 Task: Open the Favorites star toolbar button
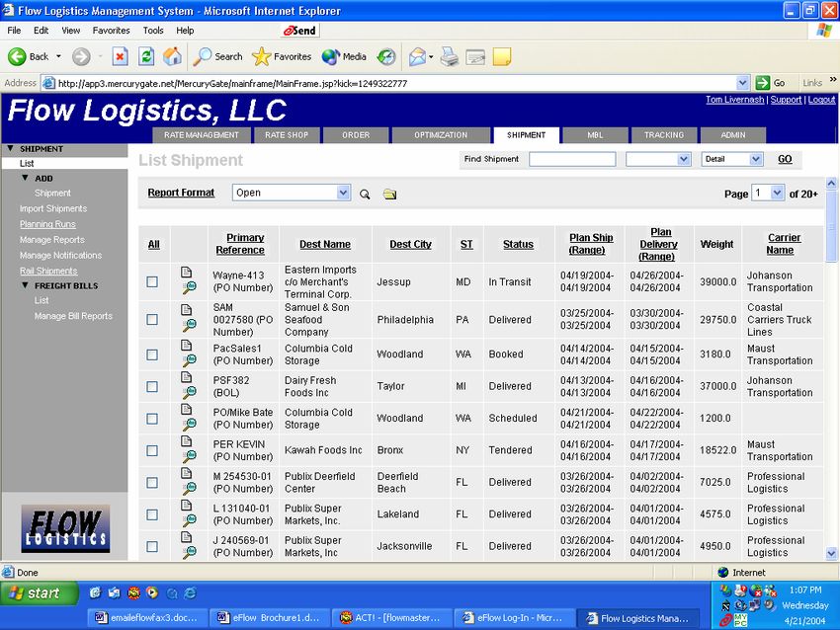click(282, 56)
